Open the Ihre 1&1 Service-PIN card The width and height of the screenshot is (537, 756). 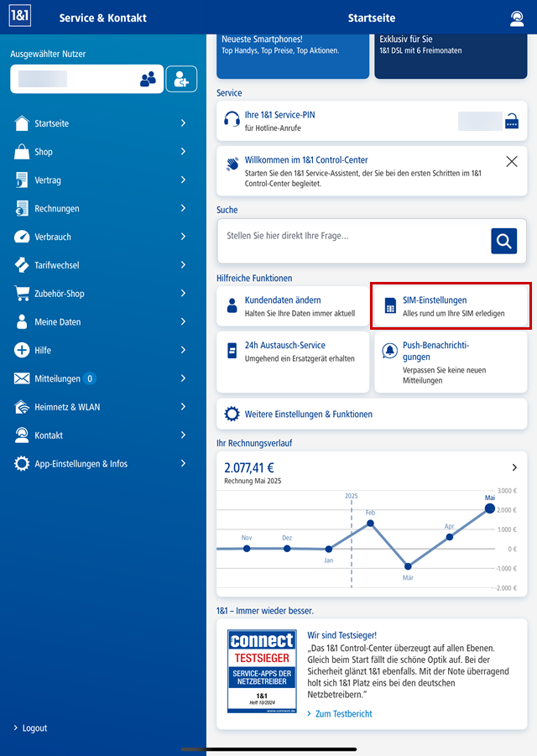[x=372, y=121]
